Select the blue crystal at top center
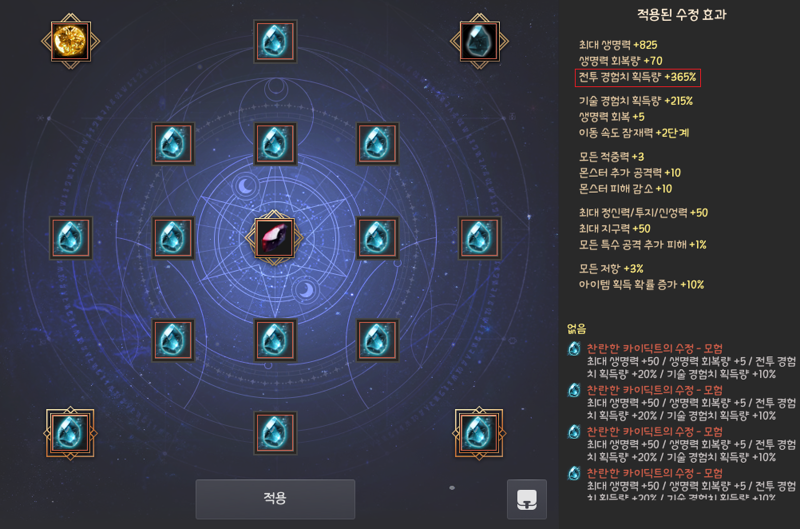800x529 pixels. click(275, 41)
